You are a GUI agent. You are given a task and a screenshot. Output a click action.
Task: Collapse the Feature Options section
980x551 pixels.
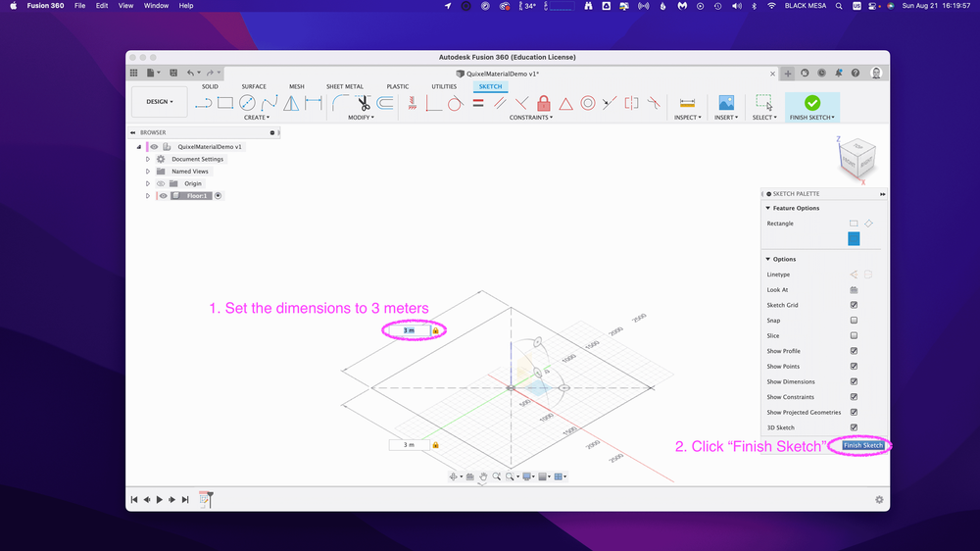pos(768,208)
